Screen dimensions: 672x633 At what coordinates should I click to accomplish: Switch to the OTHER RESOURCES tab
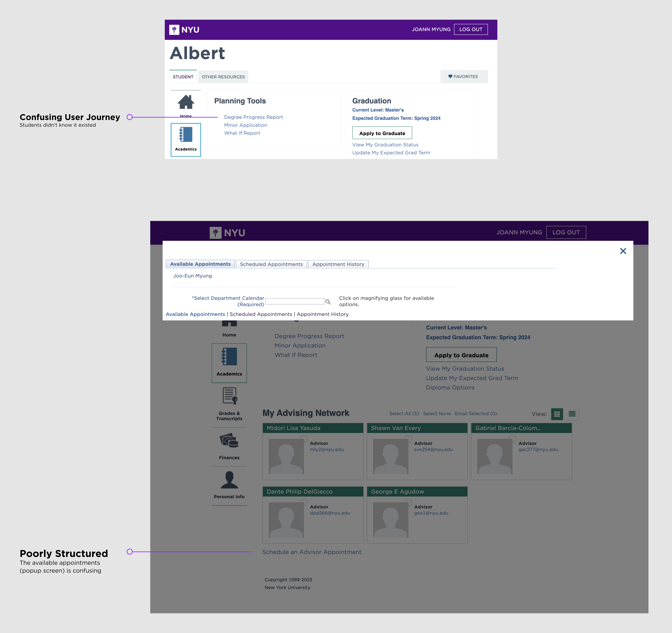click(x=223, y=77)
